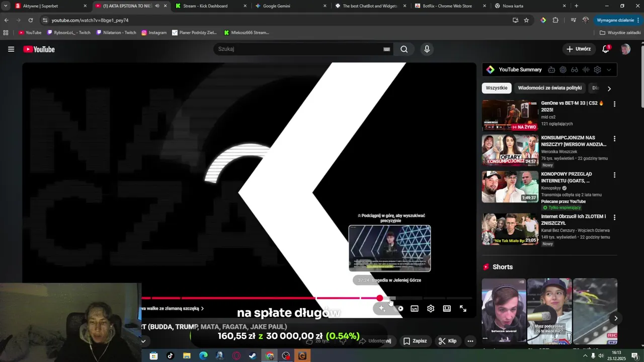Screen dimensions: 644x362
Task: Select Wiadomości ze świata polityki chip
Action: (x=550, y=88)
